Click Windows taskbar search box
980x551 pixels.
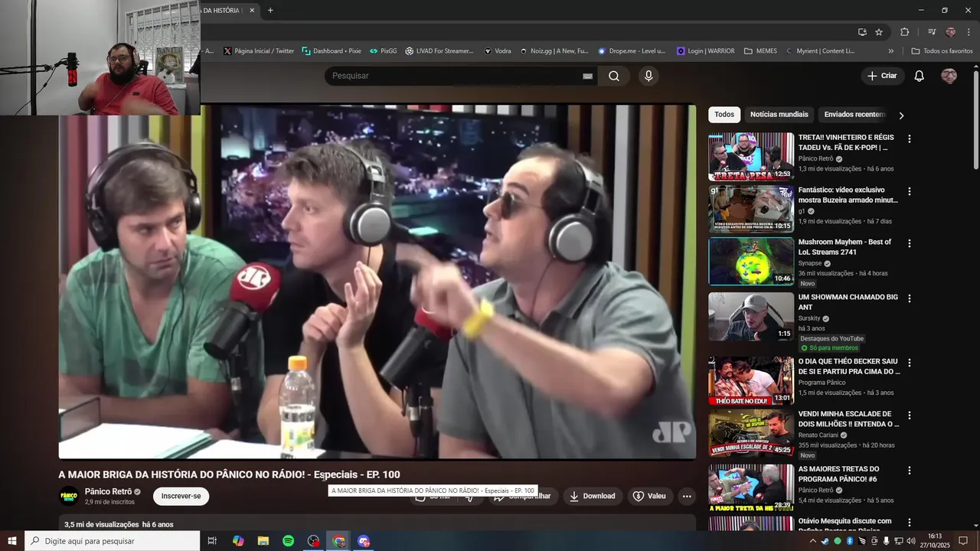(113, 541)
